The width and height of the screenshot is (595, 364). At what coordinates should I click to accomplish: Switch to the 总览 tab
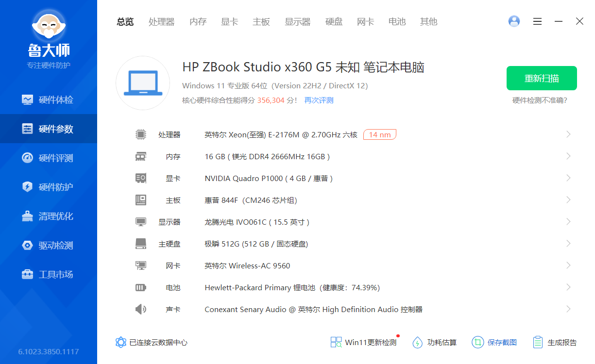[125, 21]
